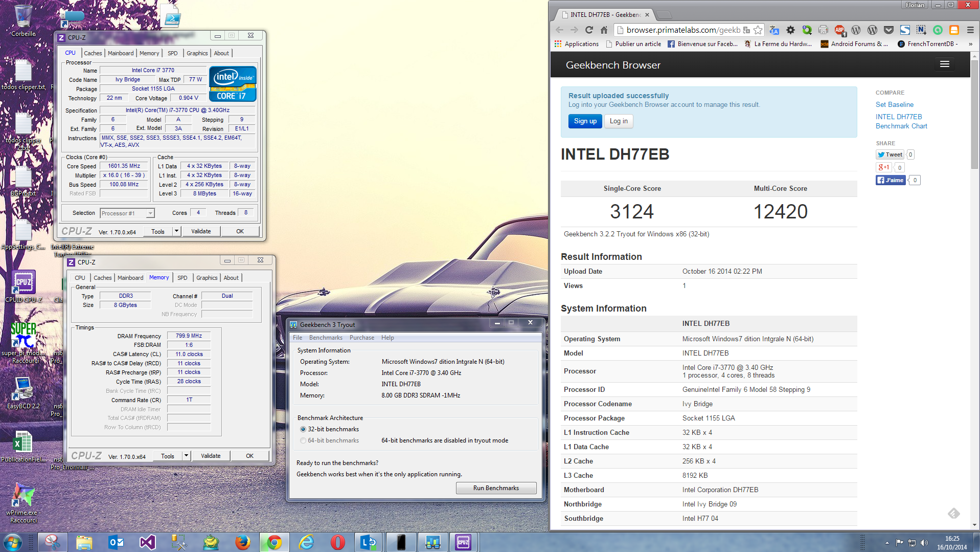The width and height of the screenshot is (980, 552).
Task: Select the CPUID CPU-Z desktop shortcut
Action: 24,287
